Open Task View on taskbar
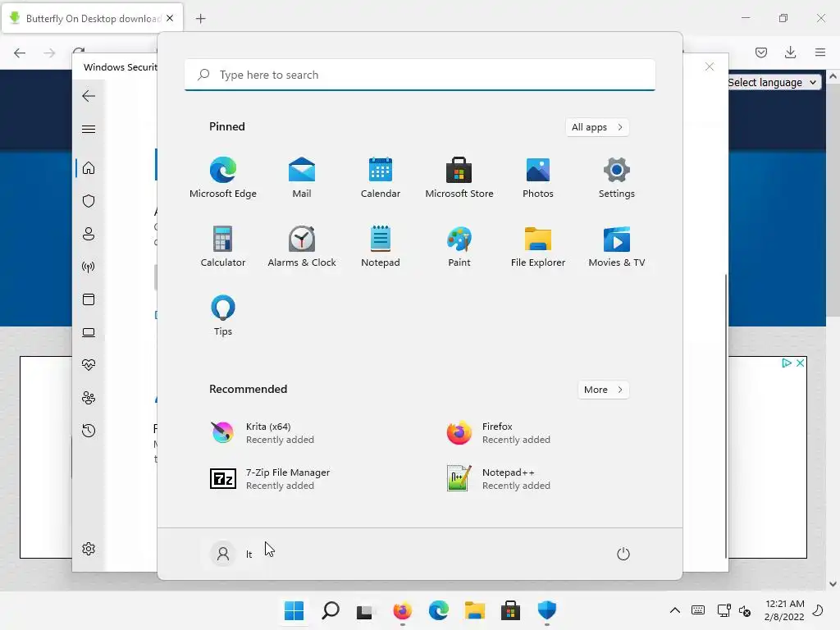The width and height of the screenshot is (840, 630). [367, 610]
